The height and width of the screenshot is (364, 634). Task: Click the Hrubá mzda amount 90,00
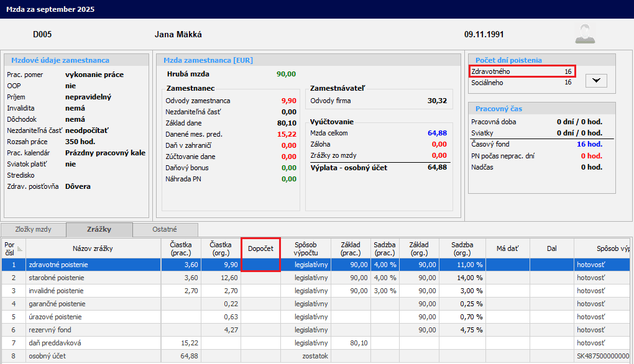coord(286,74)
